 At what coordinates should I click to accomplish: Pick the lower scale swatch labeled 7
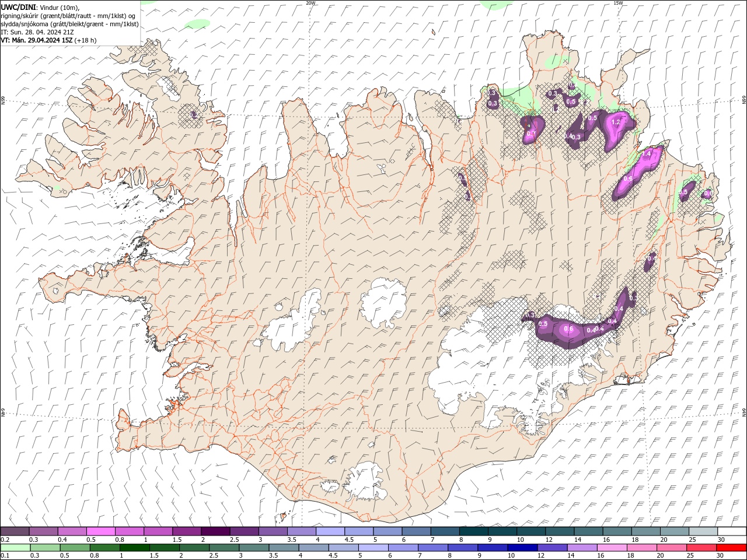pyautogui.click(x=433, y=547)
